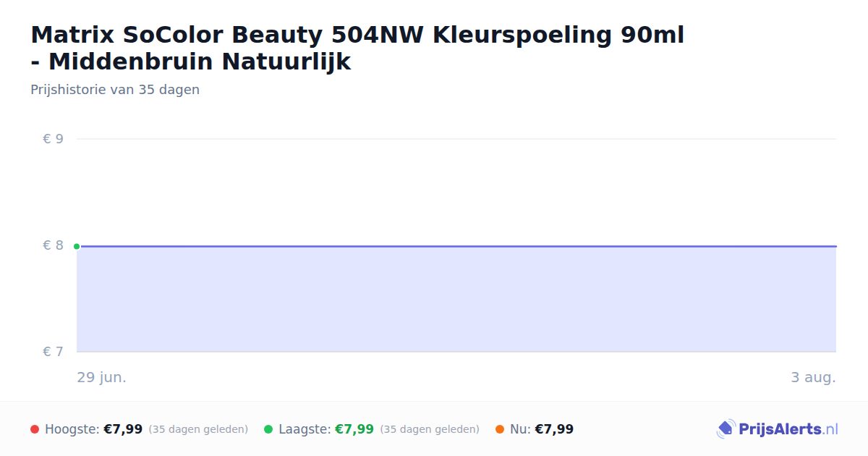Click the PrijsAlerts tag logo icon
The width and height of the screenshot is (868, 456).
pos(726,429)
